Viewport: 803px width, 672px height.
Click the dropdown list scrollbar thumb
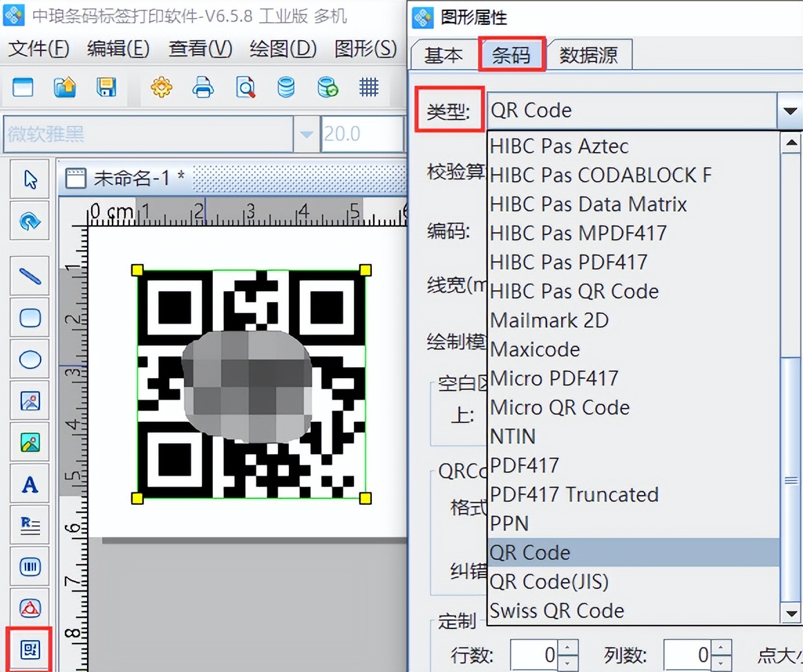(791, 480)
